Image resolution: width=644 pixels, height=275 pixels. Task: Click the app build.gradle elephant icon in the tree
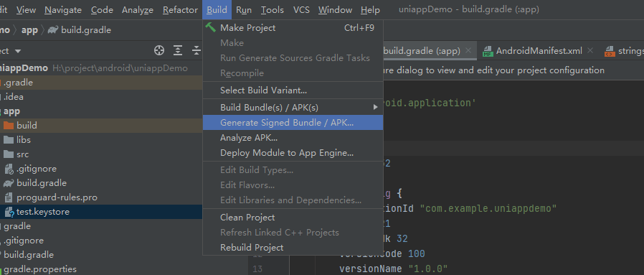9,183
